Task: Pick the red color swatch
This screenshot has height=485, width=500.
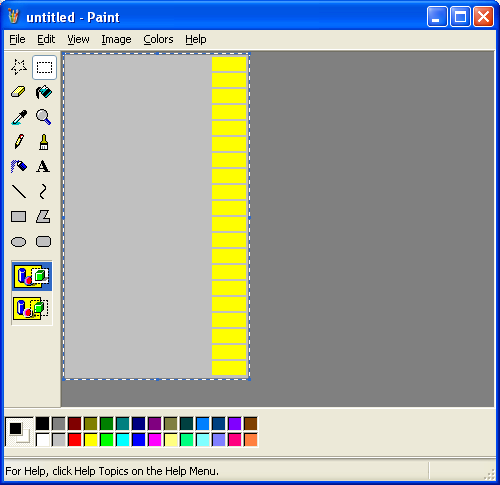Action: [x=75, y=440]
